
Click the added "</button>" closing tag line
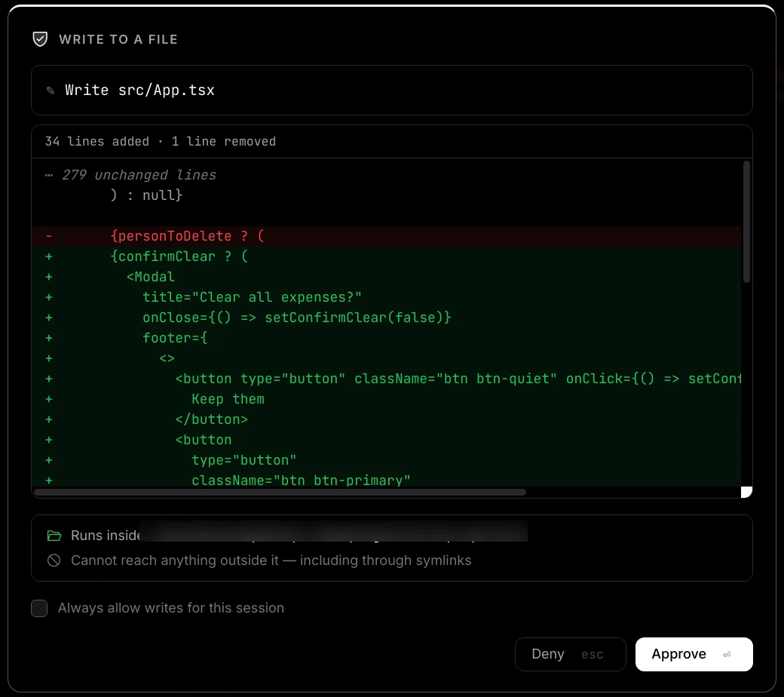[x=387, y=419]
